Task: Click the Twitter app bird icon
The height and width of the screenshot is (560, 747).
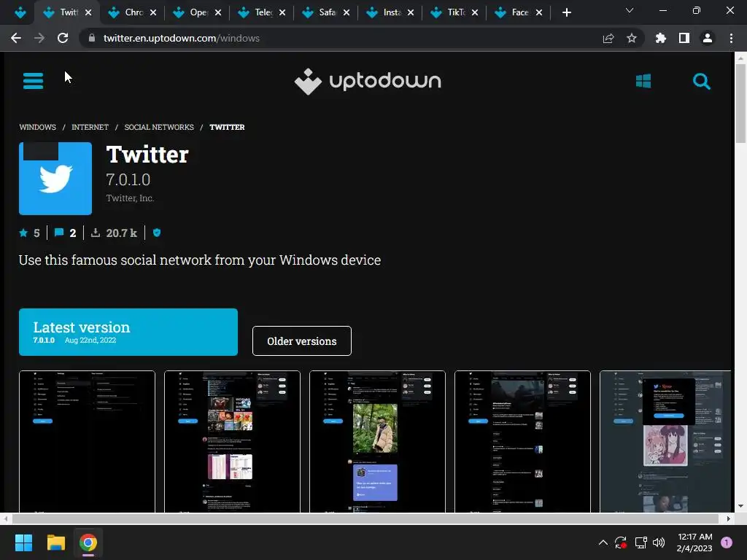Action: click(55, 179)
